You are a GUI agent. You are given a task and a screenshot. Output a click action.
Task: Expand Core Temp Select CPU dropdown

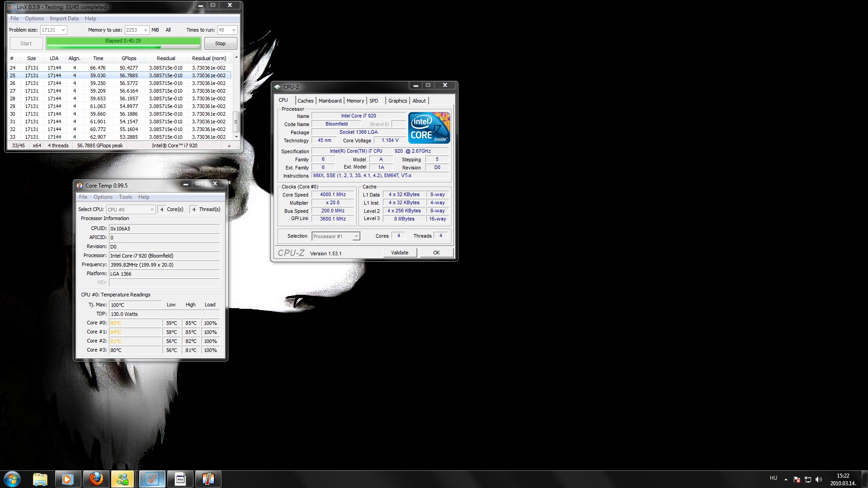(152, 210)
